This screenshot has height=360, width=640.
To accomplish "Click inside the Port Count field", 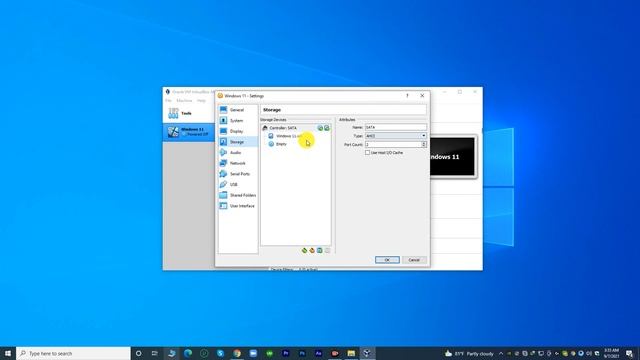I will [x=393, y=144].
